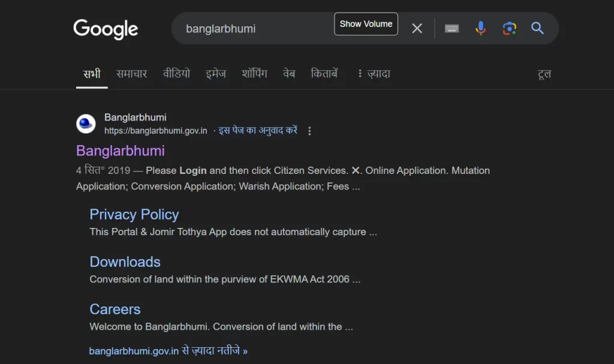
Task: Click the Google logo
Action: 106,29
